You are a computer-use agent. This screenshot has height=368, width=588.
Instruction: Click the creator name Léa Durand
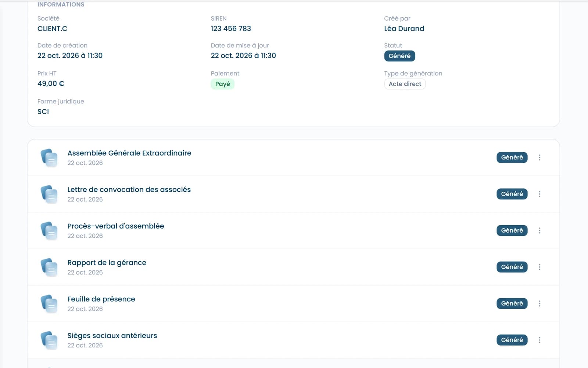tap(404, 29)
